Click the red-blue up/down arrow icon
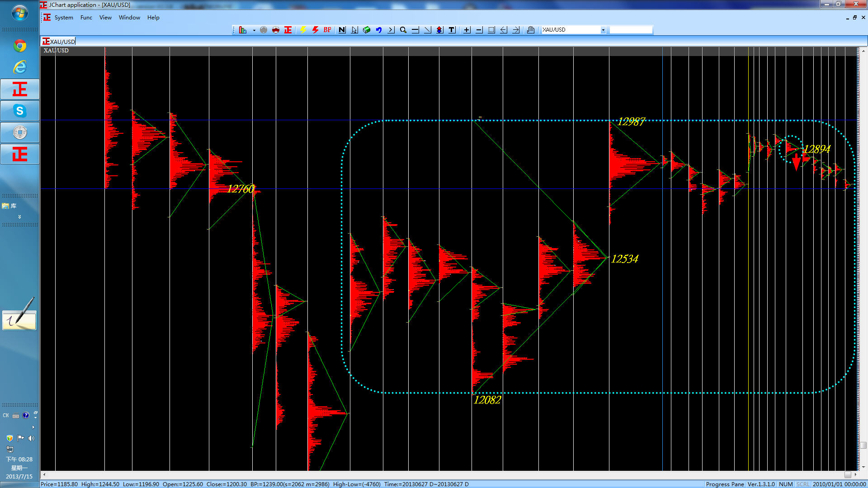Screen dimensions: 868x488 tap(440, 30)
